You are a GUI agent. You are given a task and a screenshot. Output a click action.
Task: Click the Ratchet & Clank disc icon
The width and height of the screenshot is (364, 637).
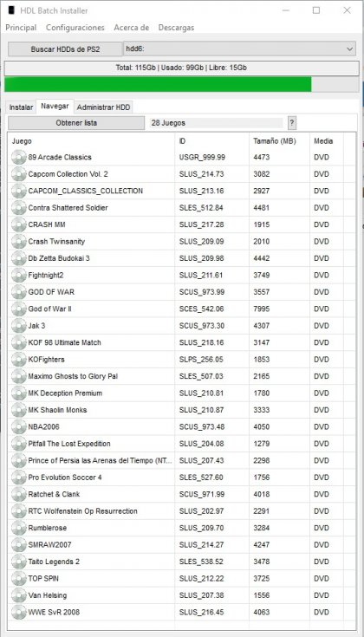pos(19,494)
